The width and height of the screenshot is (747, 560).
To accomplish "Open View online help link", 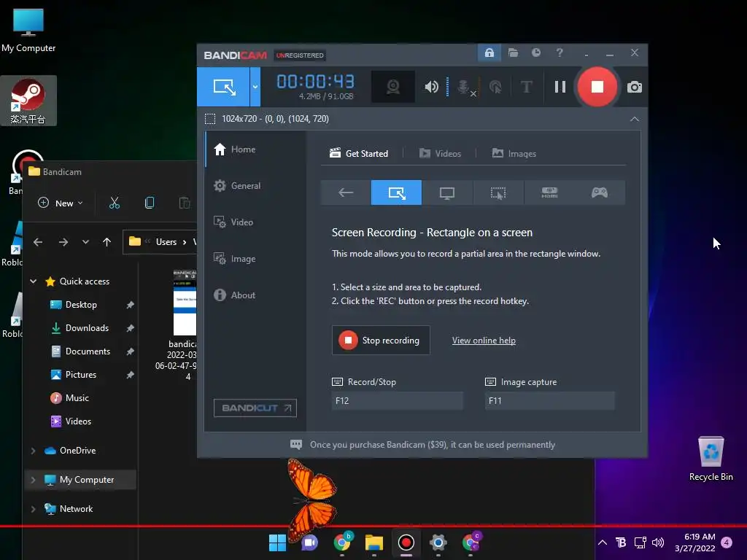I will point(484,341).
